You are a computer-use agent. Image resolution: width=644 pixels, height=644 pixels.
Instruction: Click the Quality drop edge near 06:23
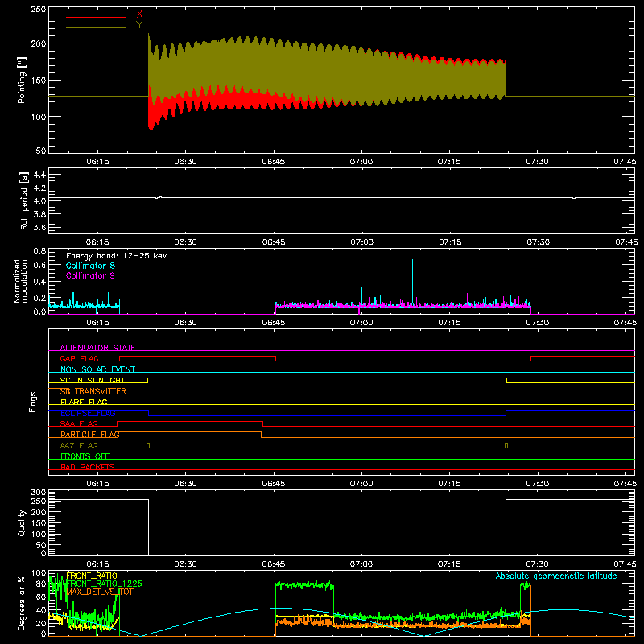click(148, 527)
